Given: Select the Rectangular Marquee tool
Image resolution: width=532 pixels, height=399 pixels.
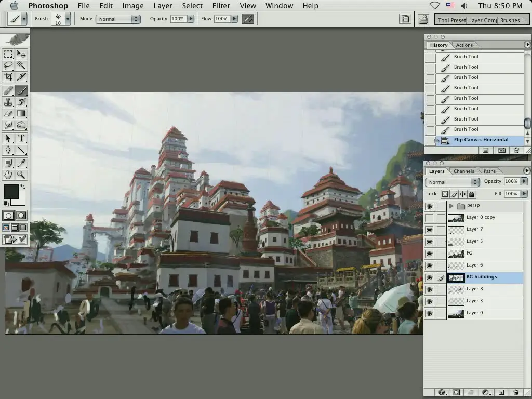Looking at the screenshot, I should 8,54.
